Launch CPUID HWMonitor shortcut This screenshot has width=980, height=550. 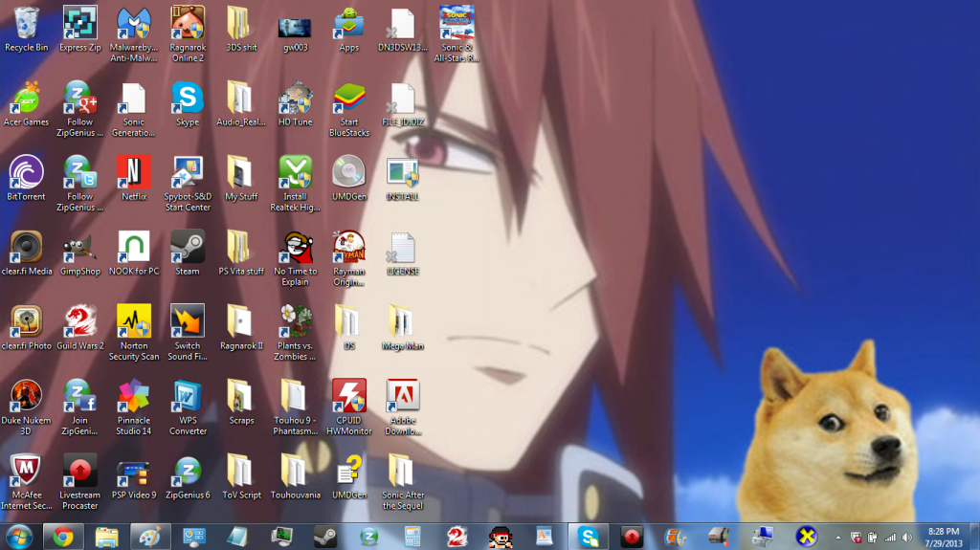click(x=348, y=407)
